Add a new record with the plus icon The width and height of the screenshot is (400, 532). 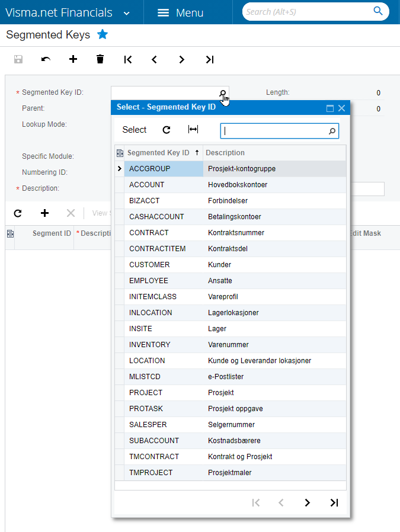coord(73,59)
